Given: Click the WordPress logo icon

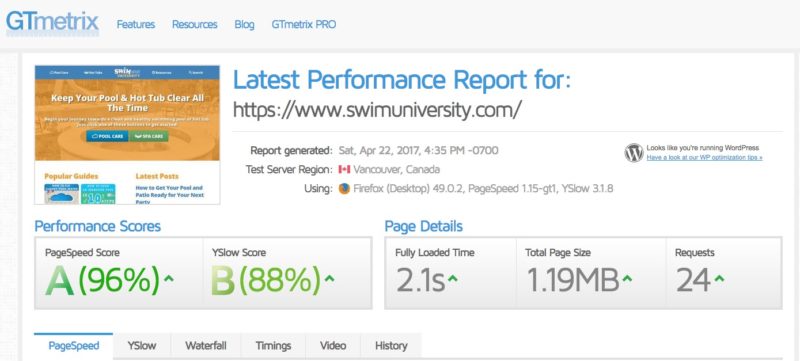Looking at the screenshot, I should pyautogui.click(x=634, y=153).
